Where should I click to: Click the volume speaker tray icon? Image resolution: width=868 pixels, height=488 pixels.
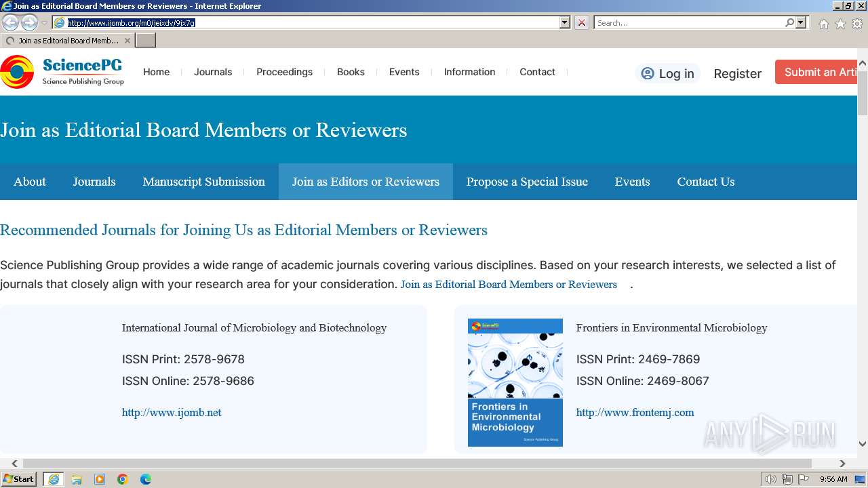pos(770,479)
